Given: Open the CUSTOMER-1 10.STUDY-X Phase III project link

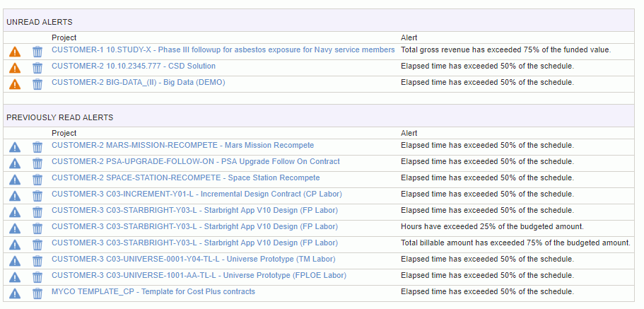Looking at the screenshot, I should [223, 49].
